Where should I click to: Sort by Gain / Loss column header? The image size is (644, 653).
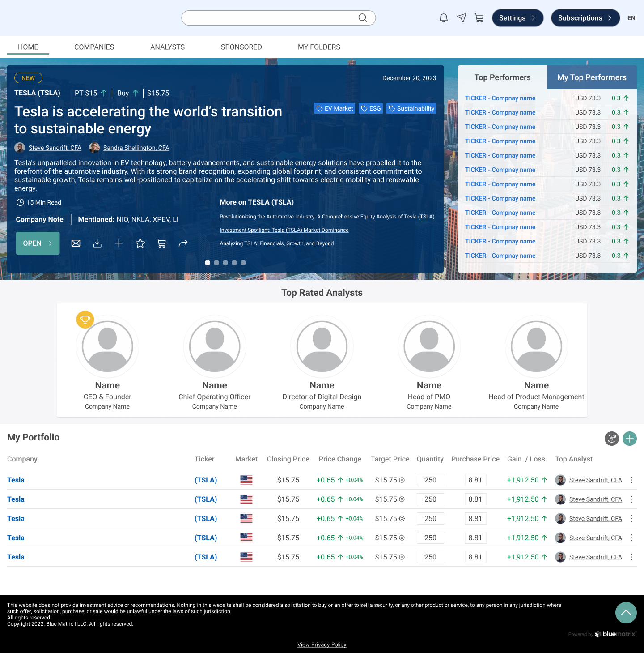pos(526,459)
